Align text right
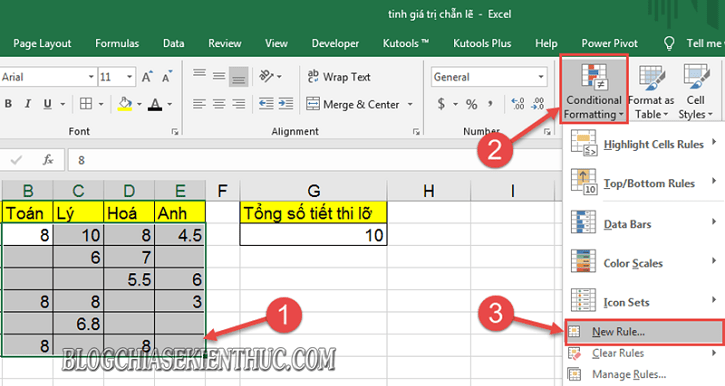Image resolution: width=725 pixels, height=386 pixels. click(239, 104)
